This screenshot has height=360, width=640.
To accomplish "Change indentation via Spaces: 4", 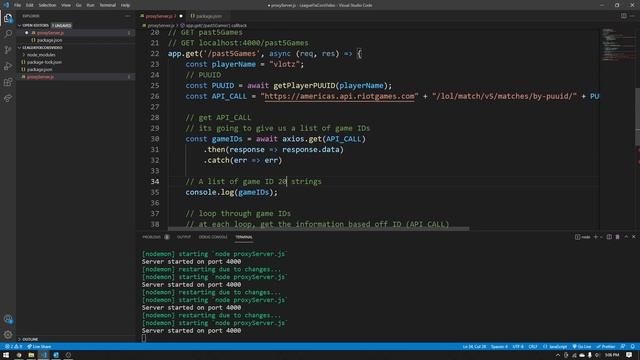I will pyautogui.click(x=499, y=347).
